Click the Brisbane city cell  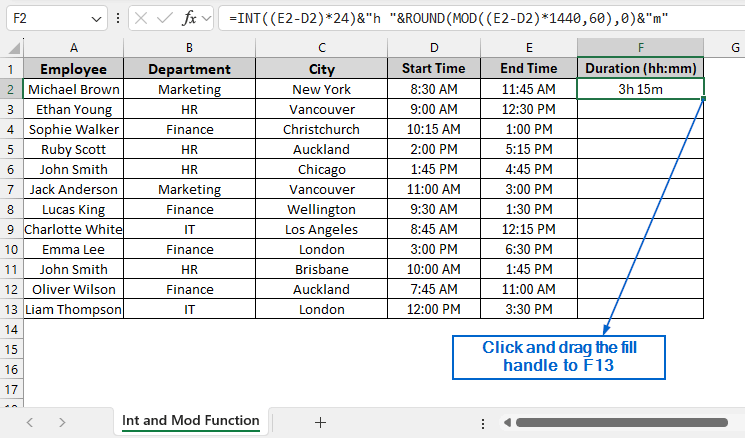[x=322, y=269]
